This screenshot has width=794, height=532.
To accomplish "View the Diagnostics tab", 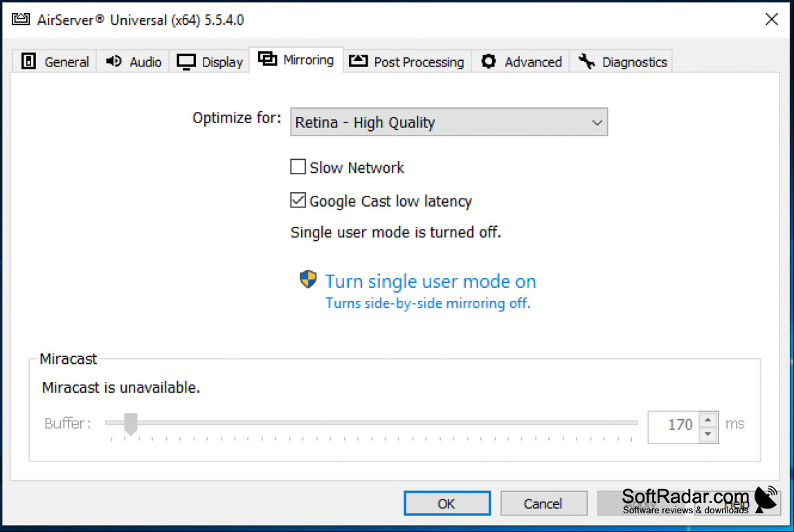I will click(x=622, y=62).
